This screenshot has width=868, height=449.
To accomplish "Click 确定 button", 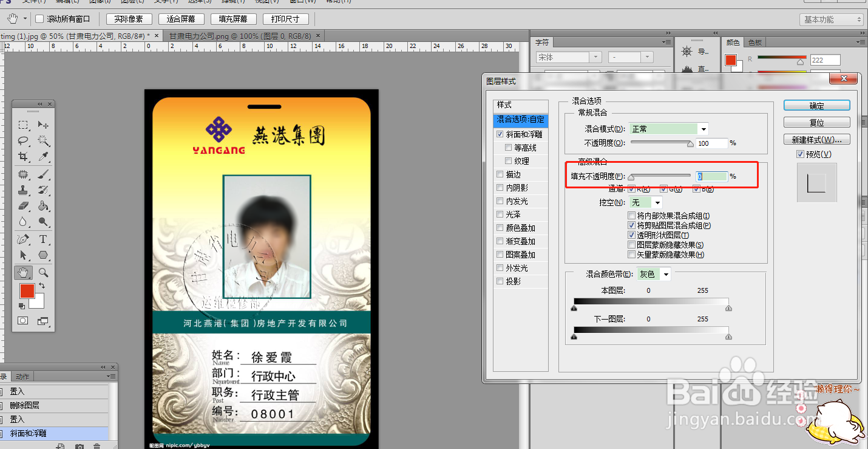I will click(x=816, y=106).
